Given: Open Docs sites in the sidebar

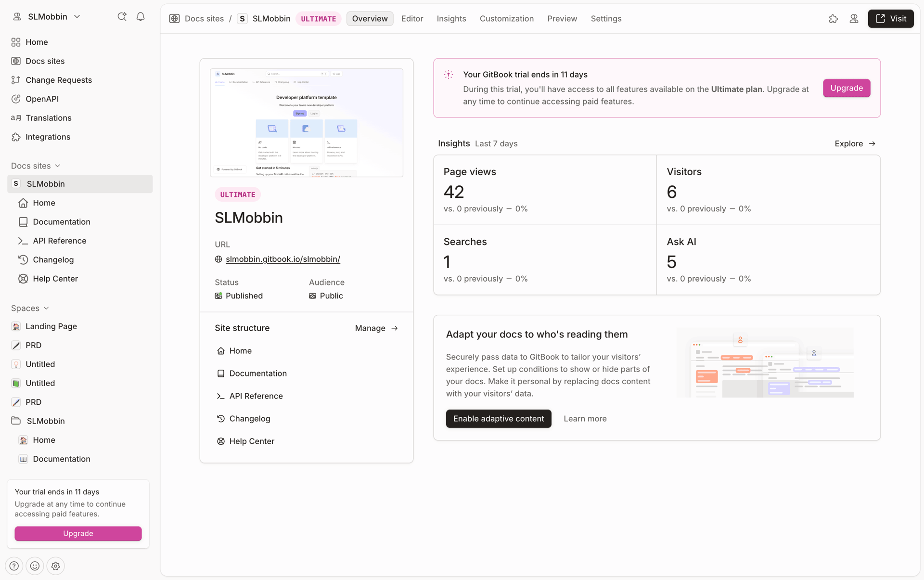Looking at the screenshot, I should (80, 61).
